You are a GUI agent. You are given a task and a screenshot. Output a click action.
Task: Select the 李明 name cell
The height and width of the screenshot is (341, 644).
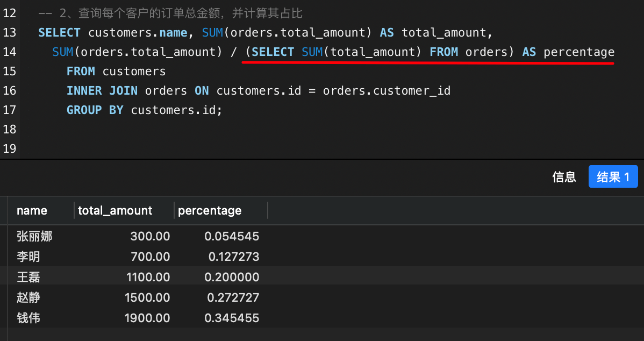(28, 257)
